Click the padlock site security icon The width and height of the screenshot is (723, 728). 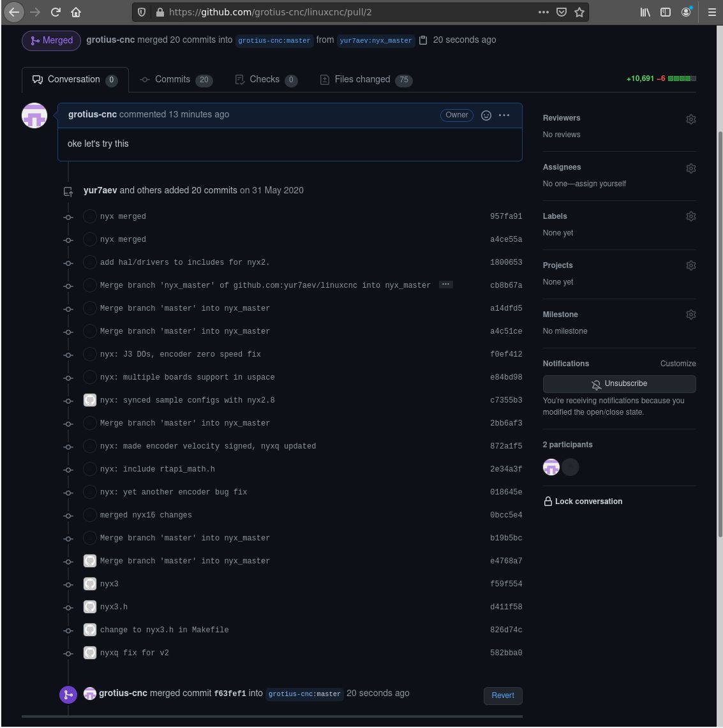pos(160,12)
